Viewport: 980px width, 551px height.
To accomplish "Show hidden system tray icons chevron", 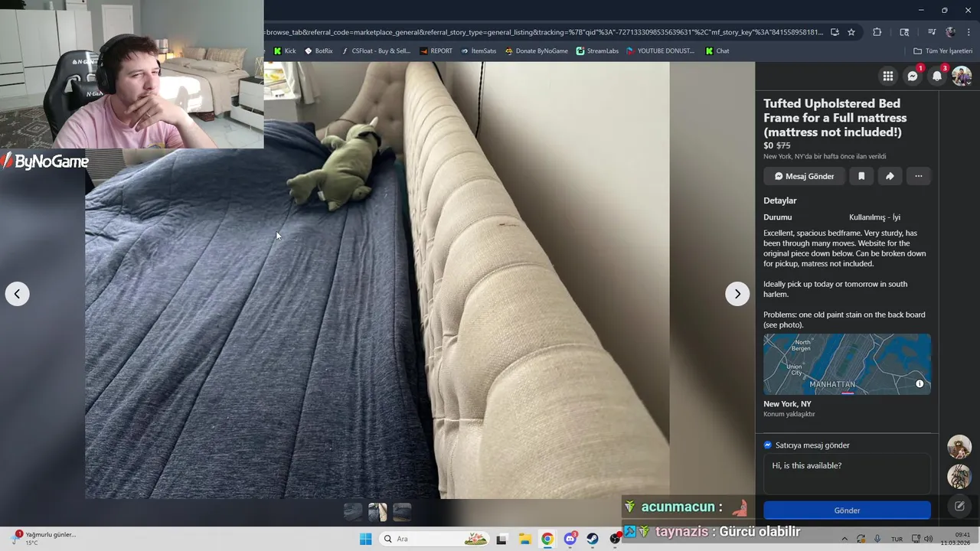I will point(844,539).
